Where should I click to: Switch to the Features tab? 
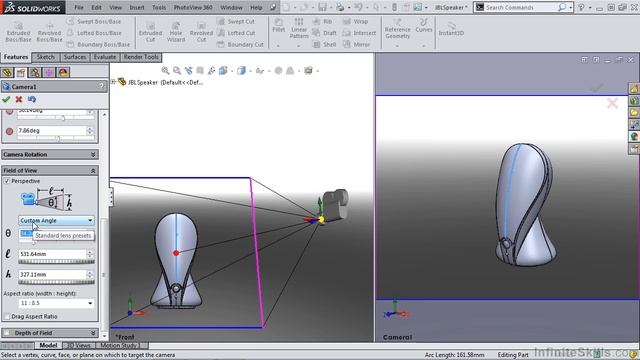[16, 57]
